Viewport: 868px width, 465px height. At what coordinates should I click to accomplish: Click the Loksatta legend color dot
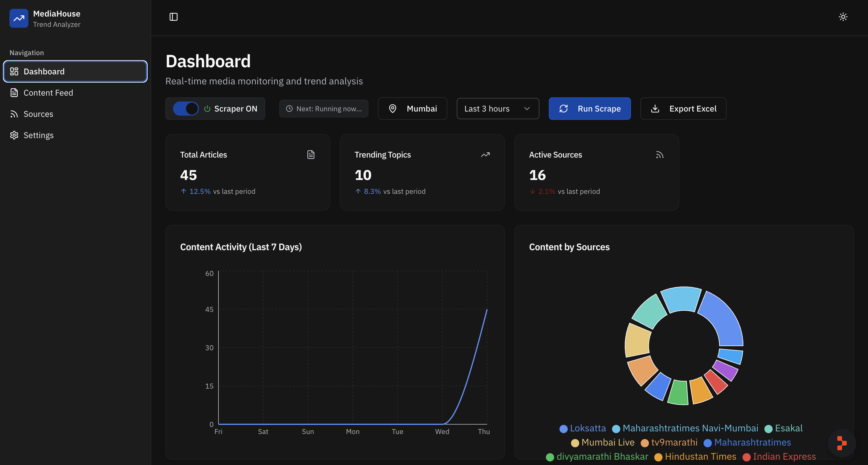click(563, 429)
